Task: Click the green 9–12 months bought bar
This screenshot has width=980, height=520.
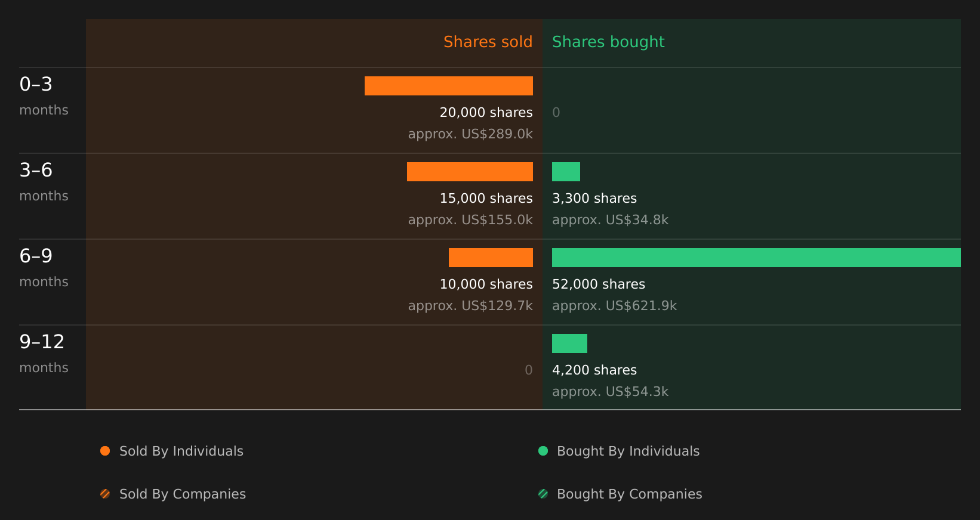Action: coord(569,343)
